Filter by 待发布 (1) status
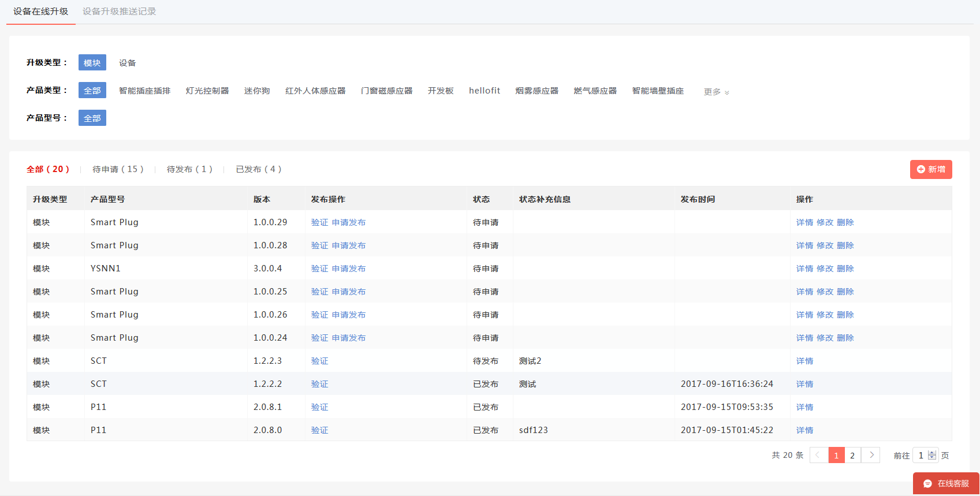 (x=189, y=169)
